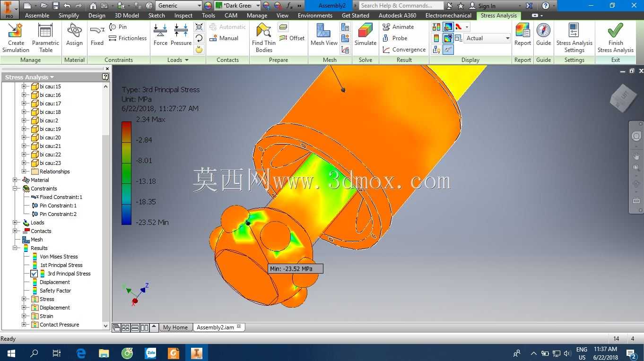Open the stress analysis Guide
Image resolution: width=644 pixels, height=361 pixels.
click(x=543, y=35)
